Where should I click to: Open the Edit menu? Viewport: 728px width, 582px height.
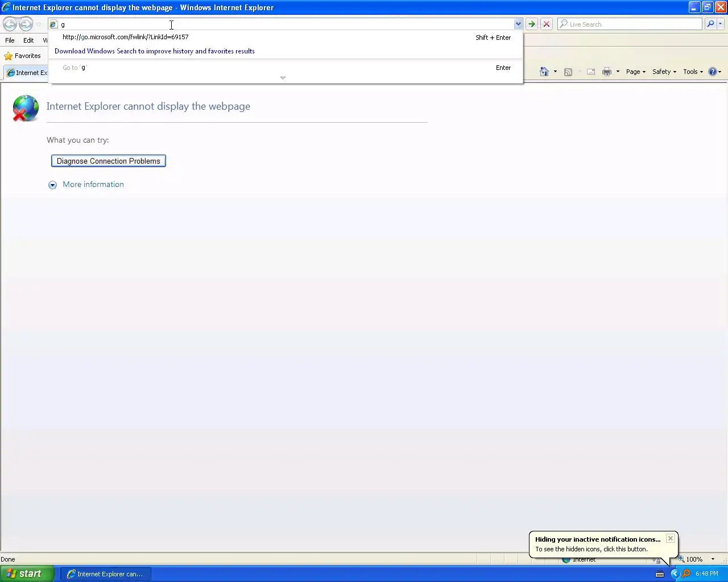point(28,40)
